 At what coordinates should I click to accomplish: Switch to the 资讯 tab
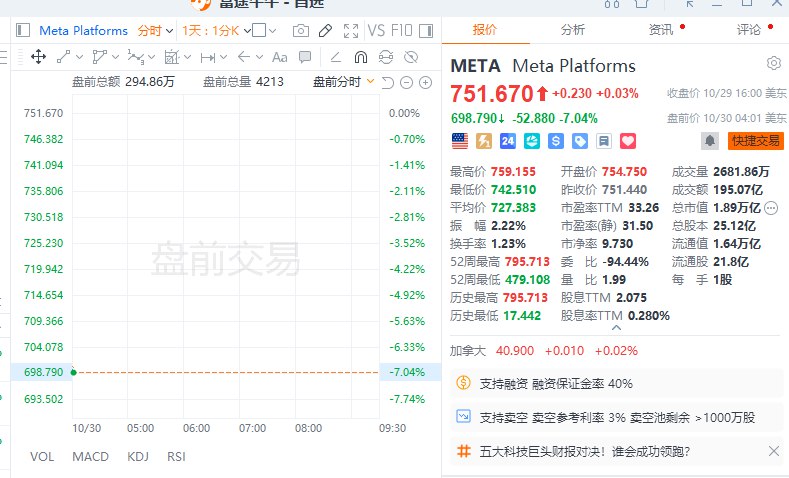(661, 30)
